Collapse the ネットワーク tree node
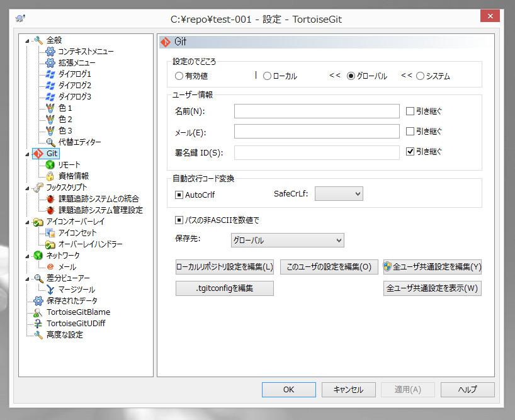The image size is (515, 420). tap(27, 256)
